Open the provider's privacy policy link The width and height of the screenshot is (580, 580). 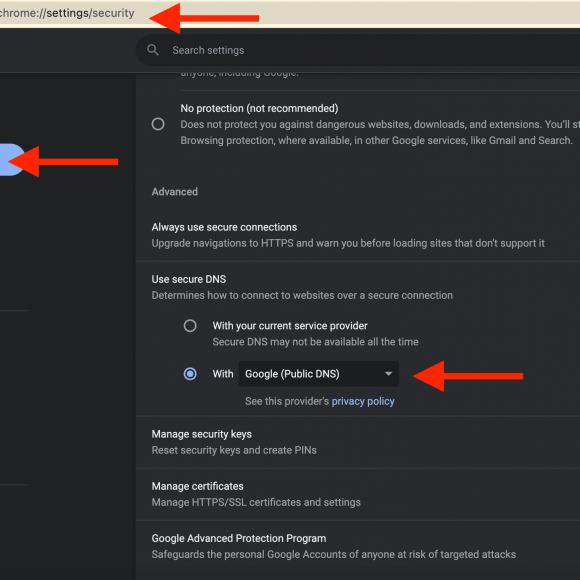coord(363,401)
